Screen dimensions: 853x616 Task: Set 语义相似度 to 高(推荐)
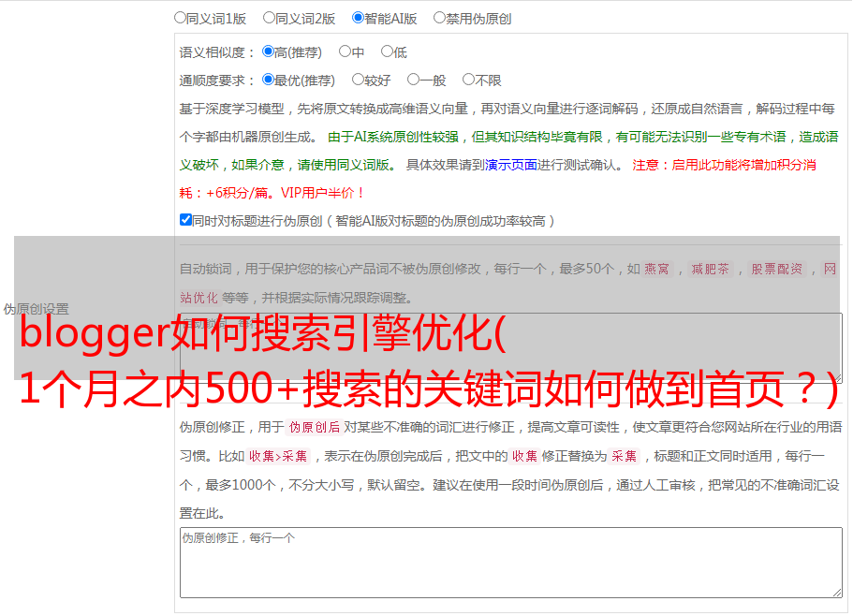click(268, 51)
